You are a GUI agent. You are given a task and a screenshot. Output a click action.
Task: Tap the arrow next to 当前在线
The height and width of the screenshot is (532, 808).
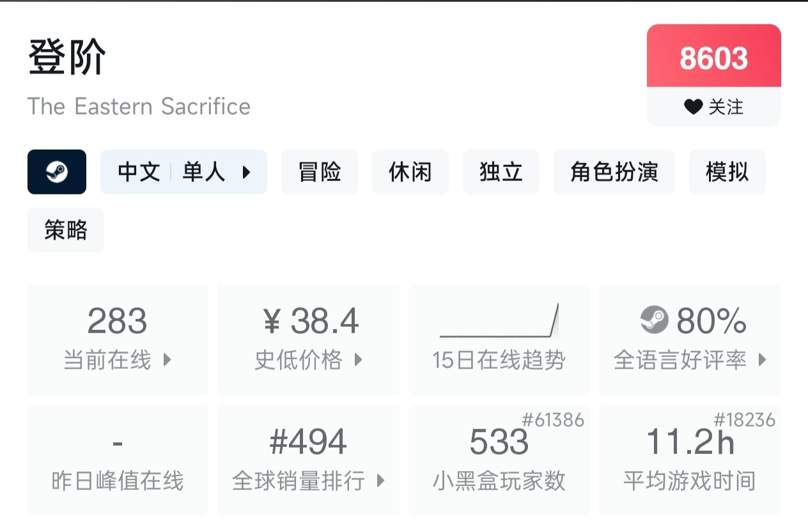(167, 360)
